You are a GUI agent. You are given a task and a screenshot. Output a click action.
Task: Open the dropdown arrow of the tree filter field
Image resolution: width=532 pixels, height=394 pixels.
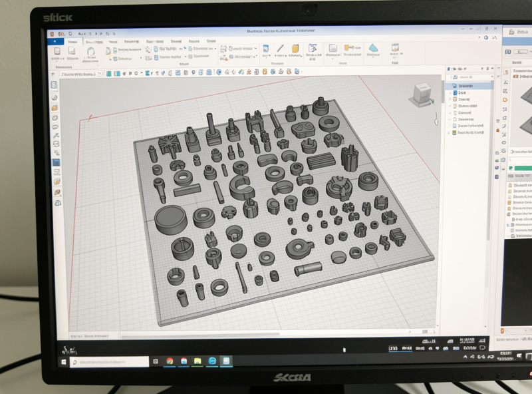[491, 77]
